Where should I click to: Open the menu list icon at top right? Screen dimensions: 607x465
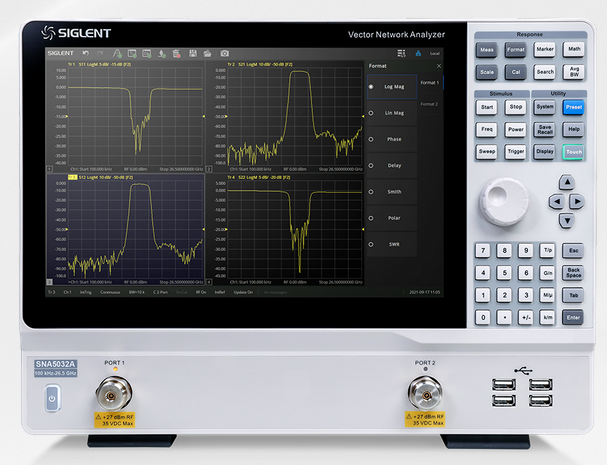pyautogui.click(x=401, y=52)
